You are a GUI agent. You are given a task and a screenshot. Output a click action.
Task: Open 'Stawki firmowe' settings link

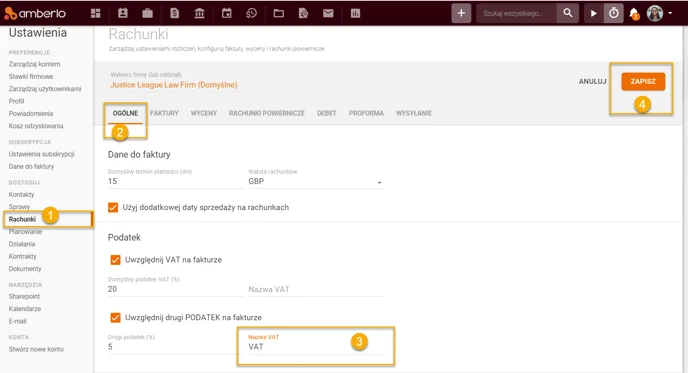tap(31, 76)
